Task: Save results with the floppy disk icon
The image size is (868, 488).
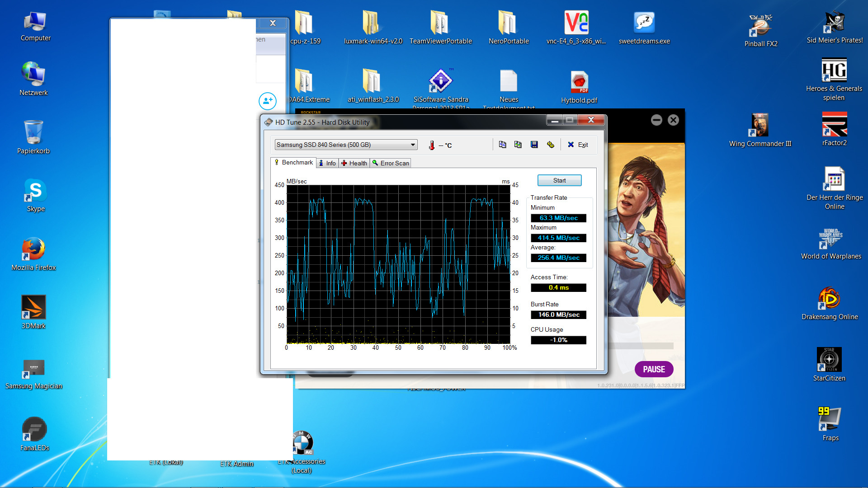Action: [534, 145]
